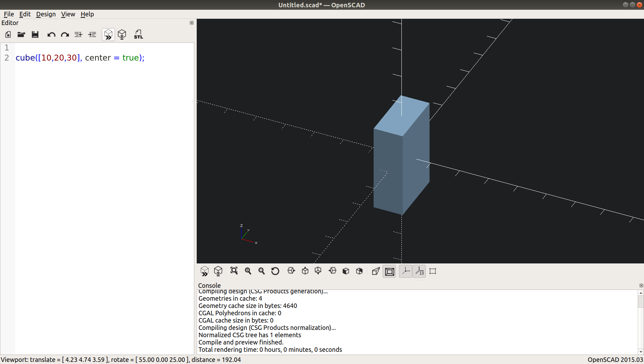Redo the undone edit
This screenshot has height=364, width=644.
tap(65, 34)
